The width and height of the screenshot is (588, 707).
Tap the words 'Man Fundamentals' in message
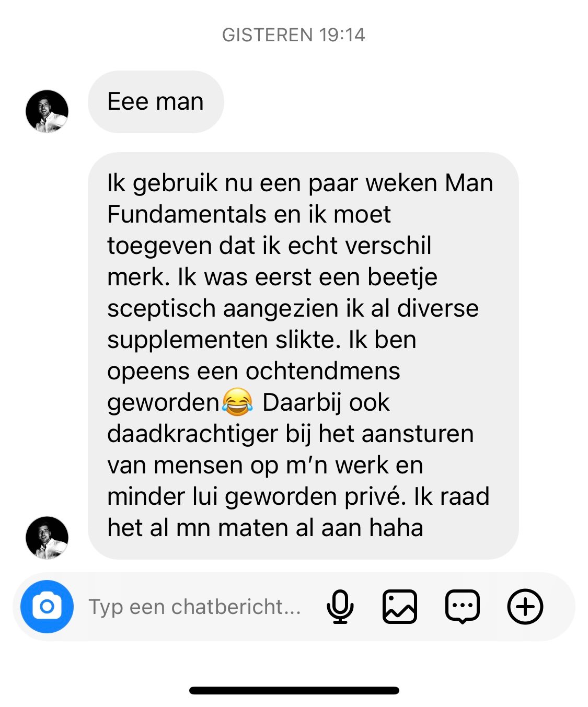[x=300, y=199]
